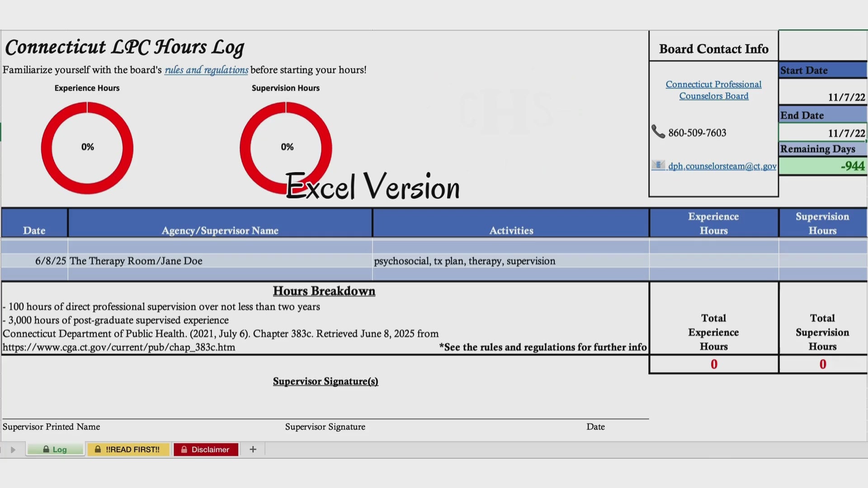Click the Total Supervision Hours value 0
868x488 pixels.
pos(823,364)
